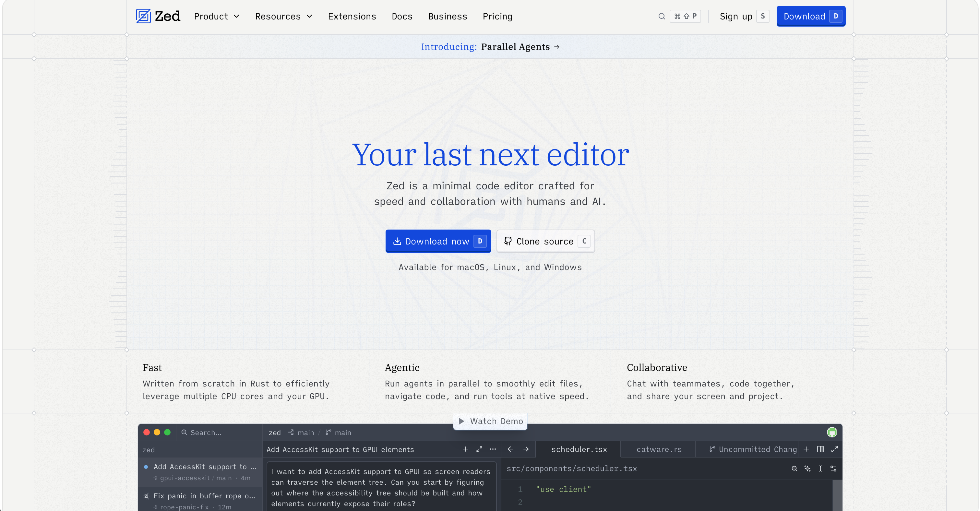
Task: Click the "Your last next editor" headline
Action: tap(490, 154)
